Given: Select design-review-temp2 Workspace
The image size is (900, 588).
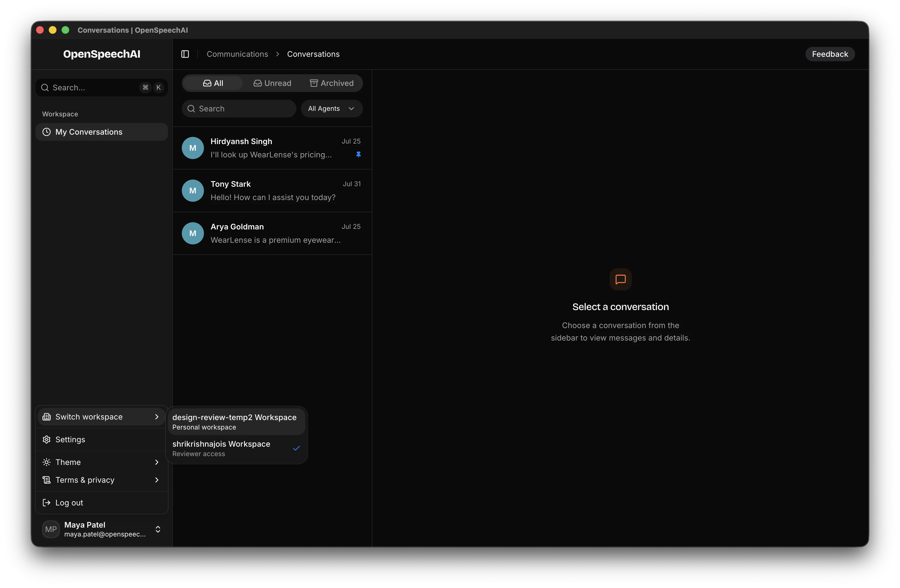Looking at the screenshot, I should point(237,422).
